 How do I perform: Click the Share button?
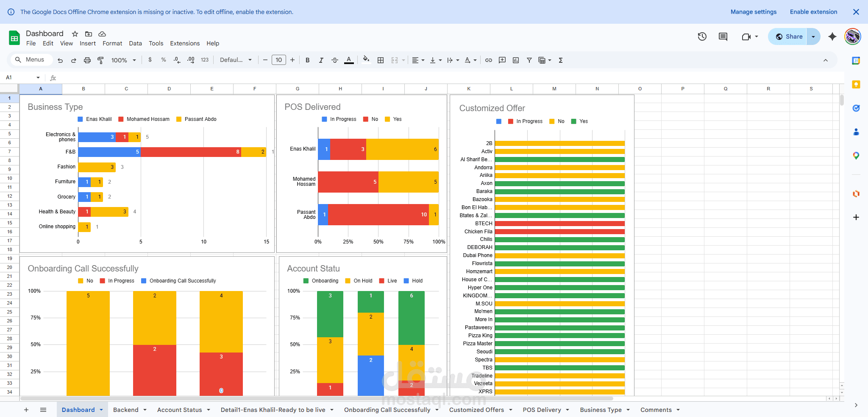pyautogui.click(x=789, y=36)
